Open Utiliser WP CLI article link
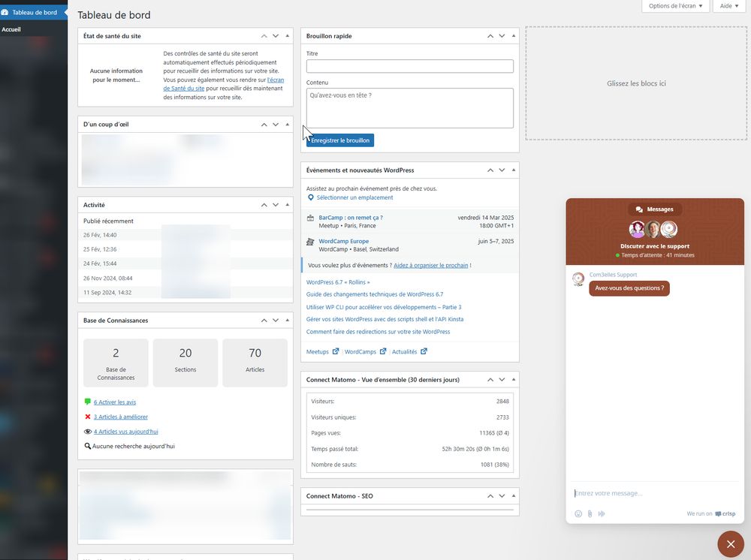751x560 pixels. pos(384,307)
